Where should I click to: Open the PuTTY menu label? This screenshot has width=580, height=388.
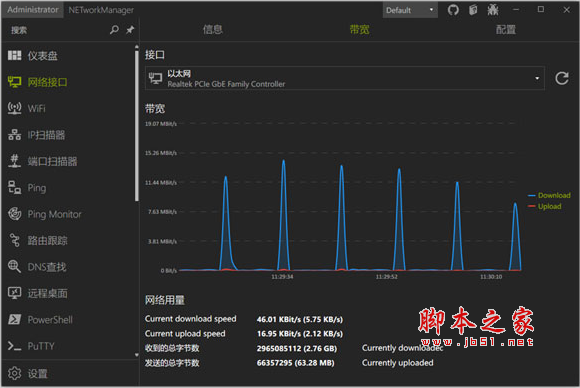[41, 346]
